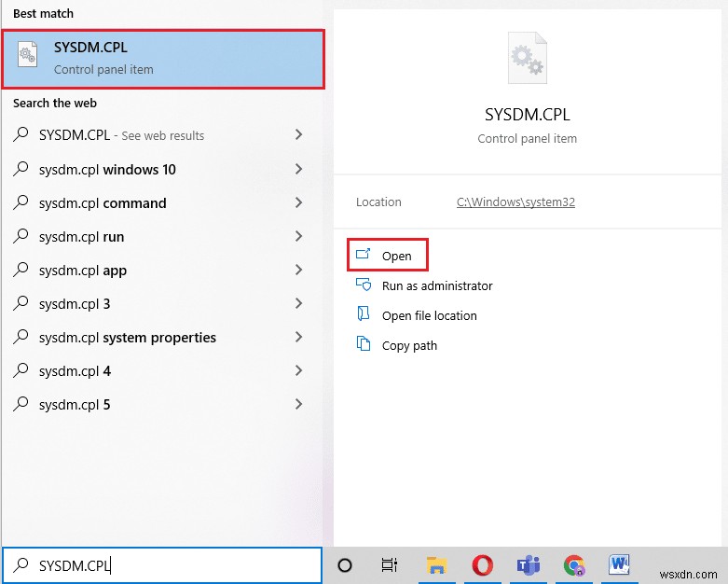728x584 pixels.
Task: Choose Run as administrator
Action: click(437, 285)
